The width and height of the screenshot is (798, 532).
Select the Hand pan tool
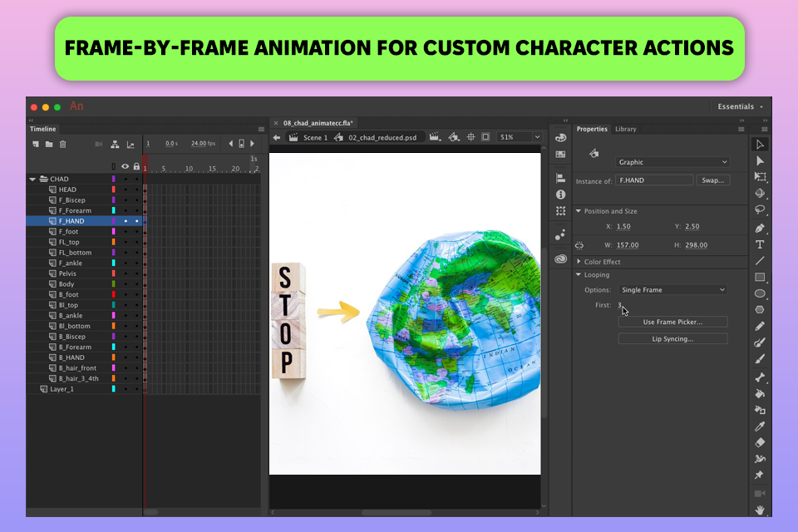click(x=760, y=510)
